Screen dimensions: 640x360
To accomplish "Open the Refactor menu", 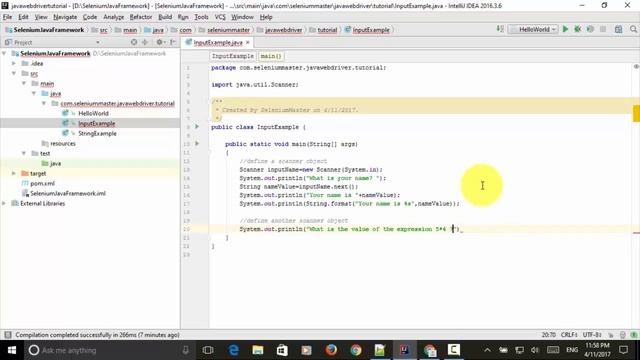I will coord(141,17).
